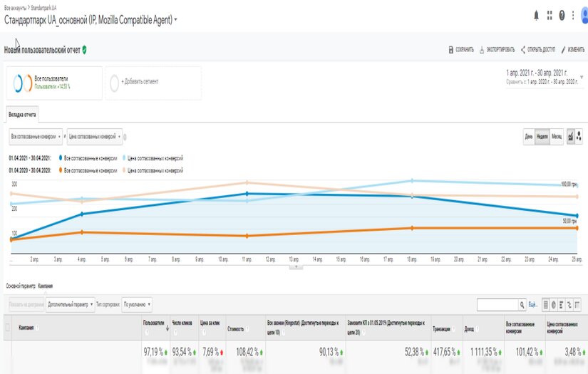Expand the Дополнительный параметр dropdown
This screenshot has width=588, height=374.
[71, 304]
